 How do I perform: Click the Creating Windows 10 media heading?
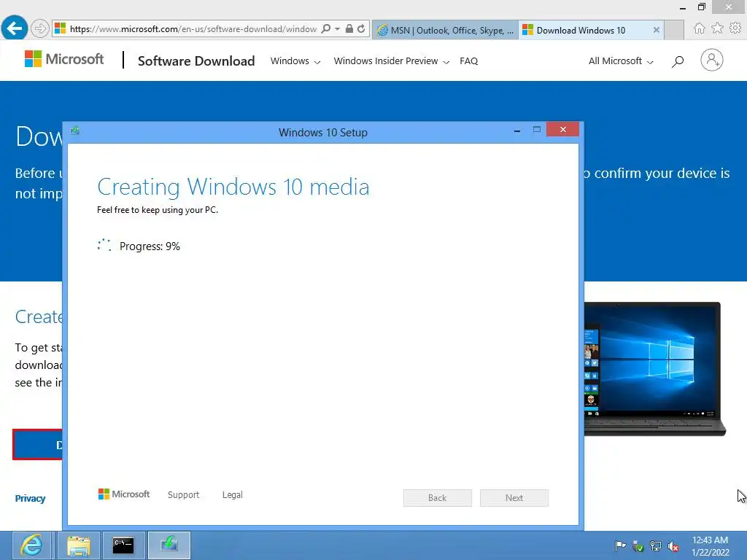pos(233,187)
